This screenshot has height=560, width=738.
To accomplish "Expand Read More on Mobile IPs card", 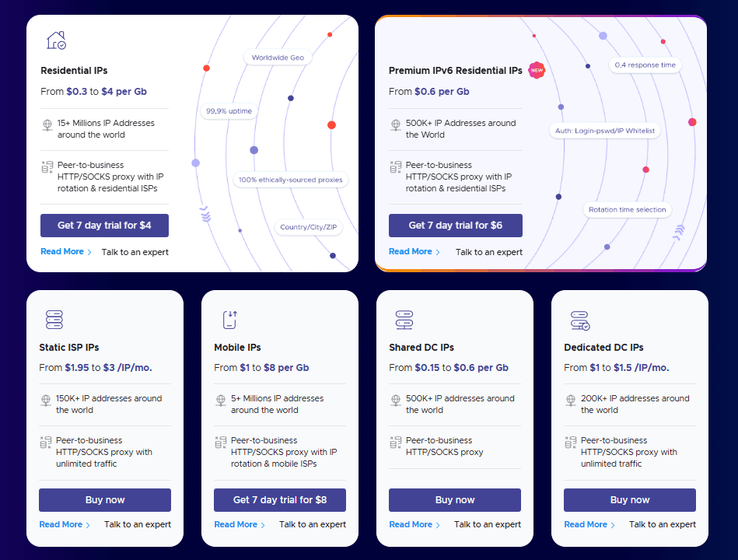I will click(235, 524).
